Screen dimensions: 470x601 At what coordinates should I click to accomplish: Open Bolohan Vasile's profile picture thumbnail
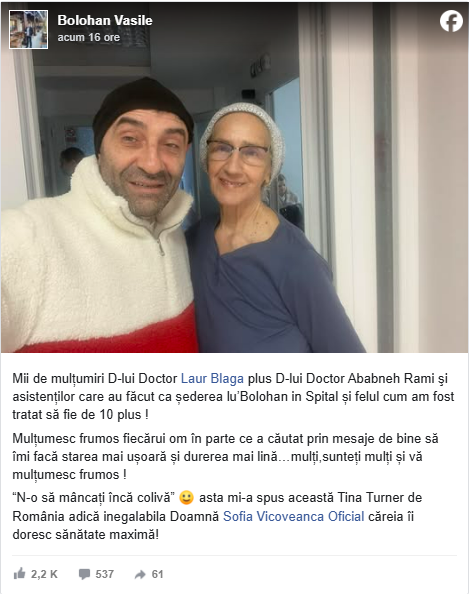tap(28, 30)
